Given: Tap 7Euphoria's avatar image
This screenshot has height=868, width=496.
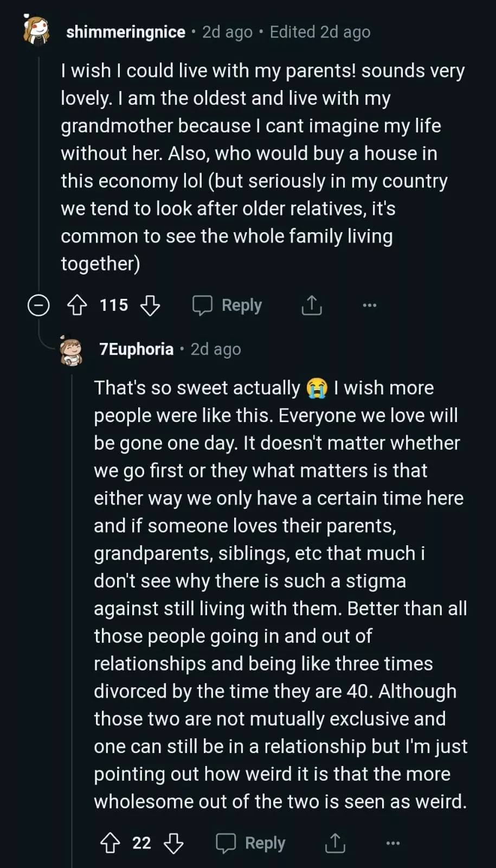Looking at the screenshot, I should pyautogui.click(x=71, y=350).
